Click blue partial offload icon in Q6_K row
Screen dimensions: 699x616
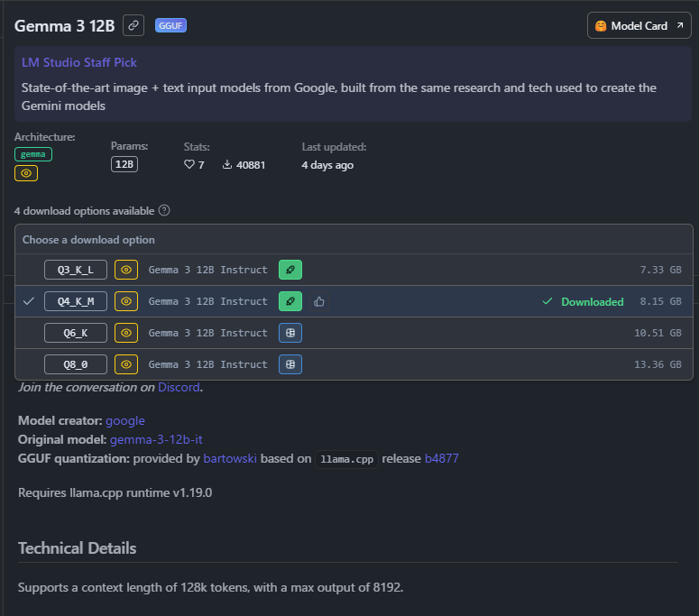pyautogui.click(x=290, y=333)
